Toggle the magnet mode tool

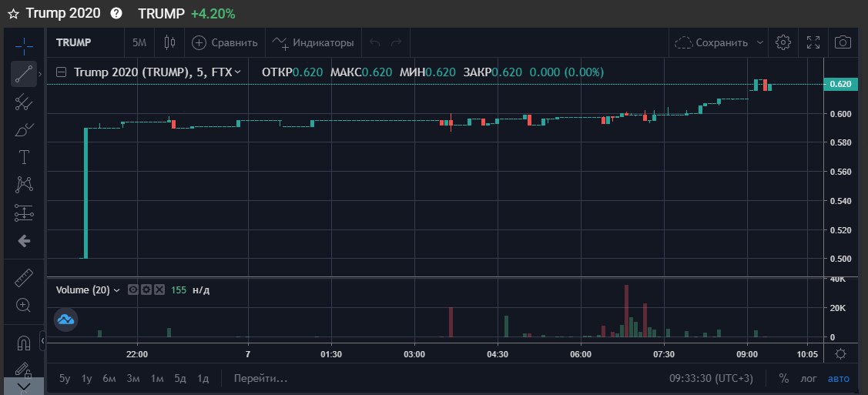pyautogui.click(x=24, y=343)
